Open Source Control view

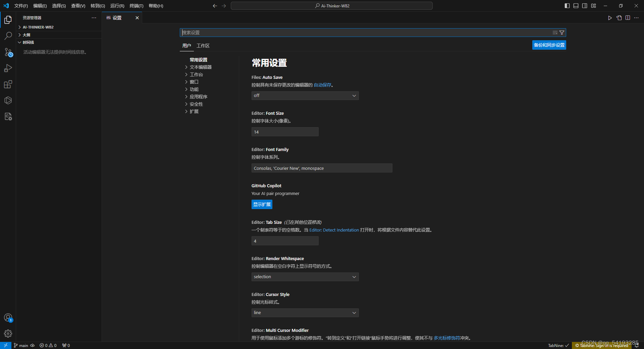pyautogui.click(x=8, y=52)
